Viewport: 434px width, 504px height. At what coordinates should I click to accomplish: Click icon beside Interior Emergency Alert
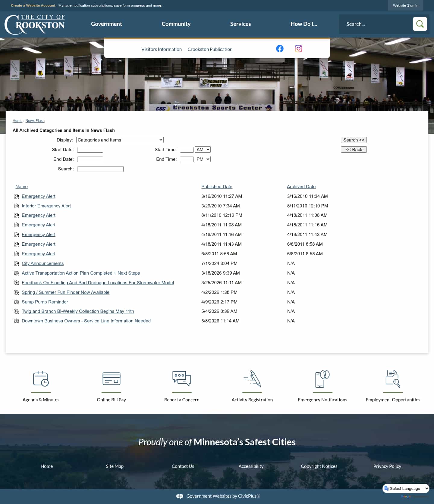click(17, 206)
